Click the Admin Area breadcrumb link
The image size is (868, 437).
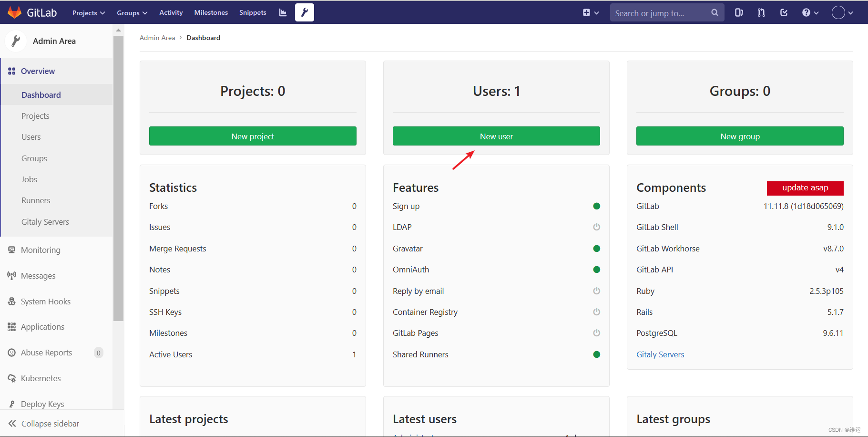[x=157, y=38]
